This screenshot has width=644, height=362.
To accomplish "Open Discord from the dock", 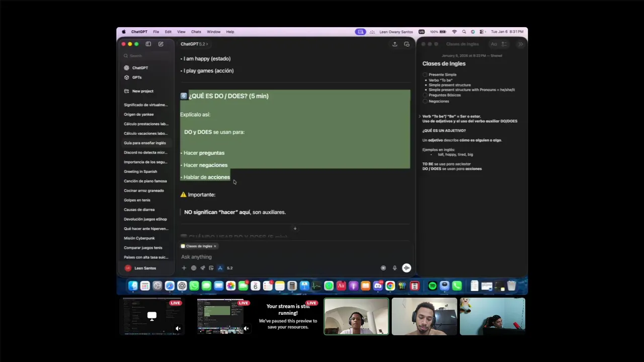I will click(378, 286).
